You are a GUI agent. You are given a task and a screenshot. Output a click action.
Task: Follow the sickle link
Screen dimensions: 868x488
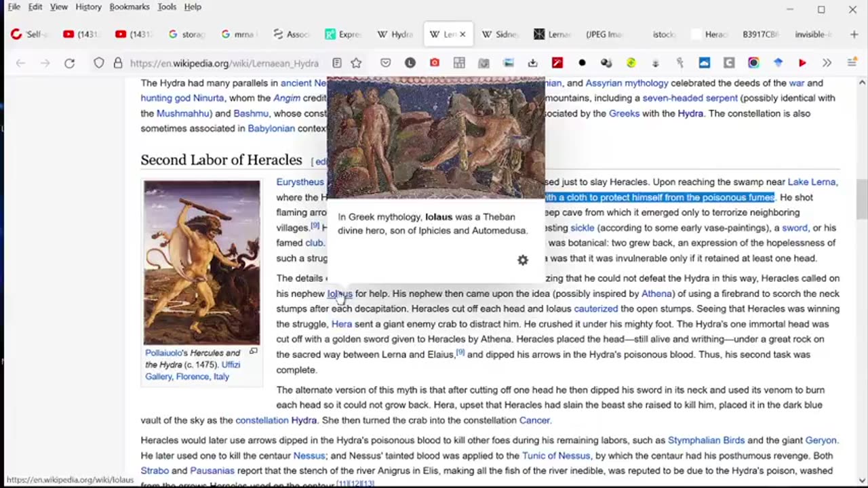point(582,228)
